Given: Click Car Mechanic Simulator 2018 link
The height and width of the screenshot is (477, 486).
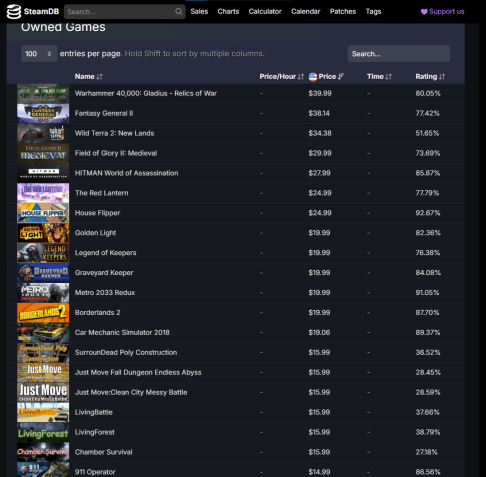Looking at the screenshot, I should pyautogui.click(x=122, y=332).
